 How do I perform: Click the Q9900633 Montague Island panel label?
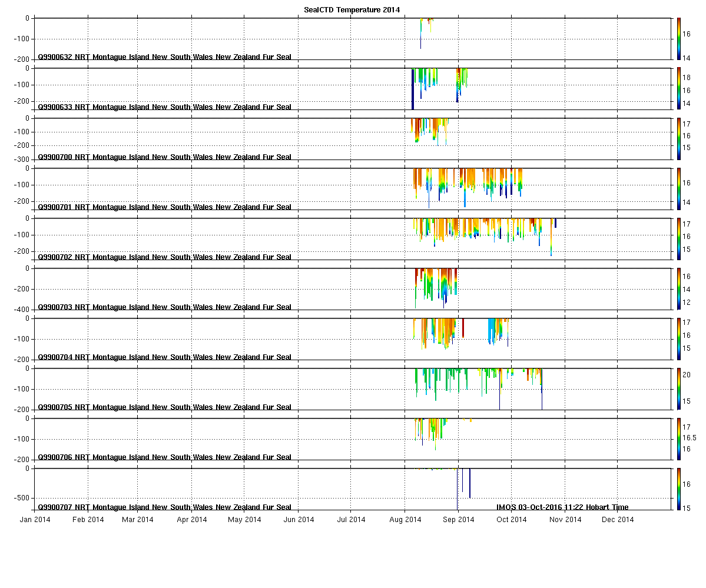coord(164,107)
